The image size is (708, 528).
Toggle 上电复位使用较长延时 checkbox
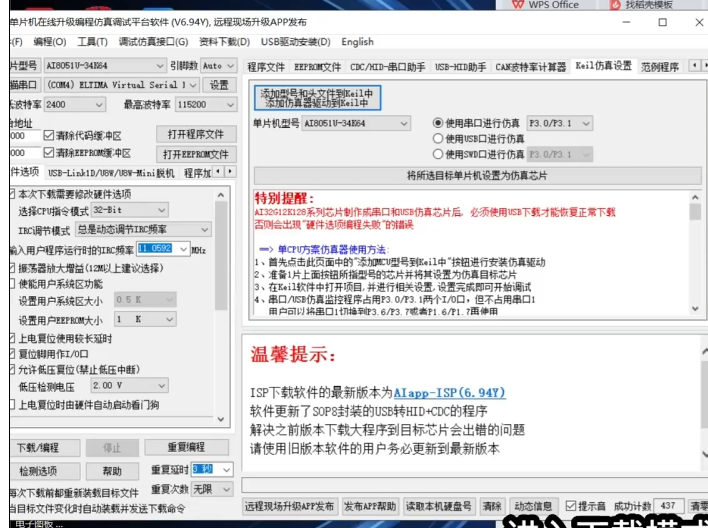[x=12, y=338]
